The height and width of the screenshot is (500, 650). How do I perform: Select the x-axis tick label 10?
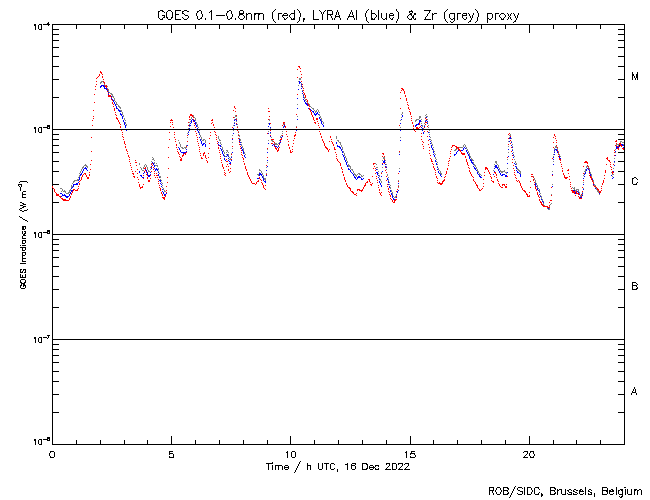point(290,453)
